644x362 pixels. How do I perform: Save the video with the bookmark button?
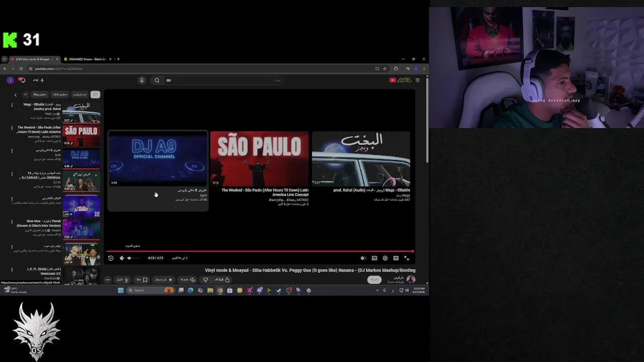click(x=142, y=280)
